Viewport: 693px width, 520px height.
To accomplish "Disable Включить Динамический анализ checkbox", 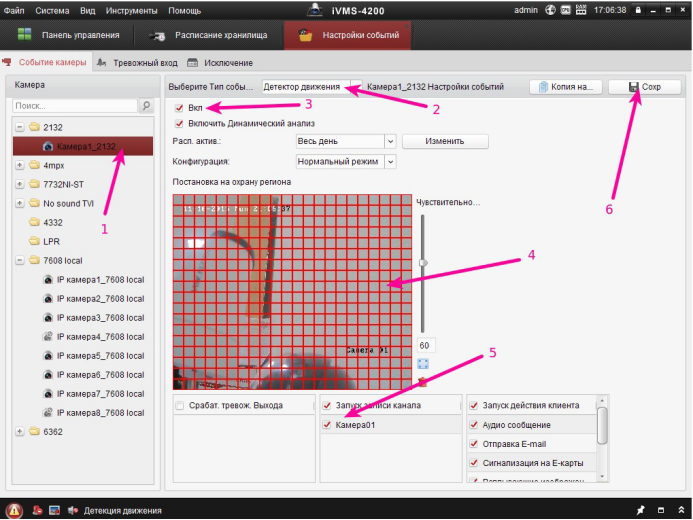I will [x=179, y=123].
